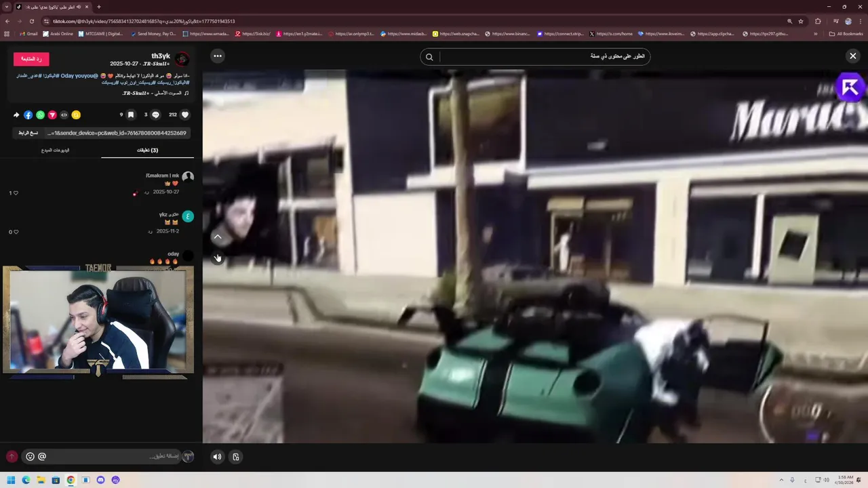Bookmark this page with the star
Image resolution: width=868 pixels, height=488 pixels.
(x=801, y=21)
